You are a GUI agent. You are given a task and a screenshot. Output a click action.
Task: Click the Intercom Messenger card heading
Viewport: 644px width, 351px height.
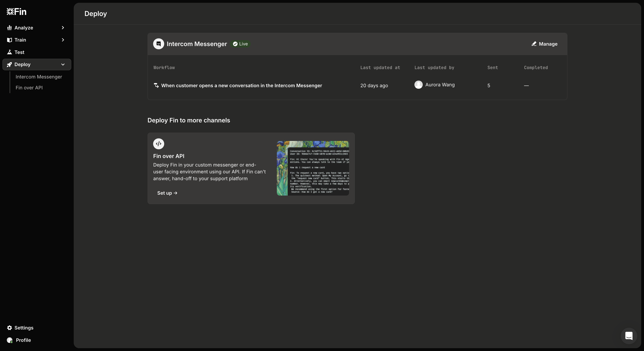pyautogui.click(x=197, y=44)
